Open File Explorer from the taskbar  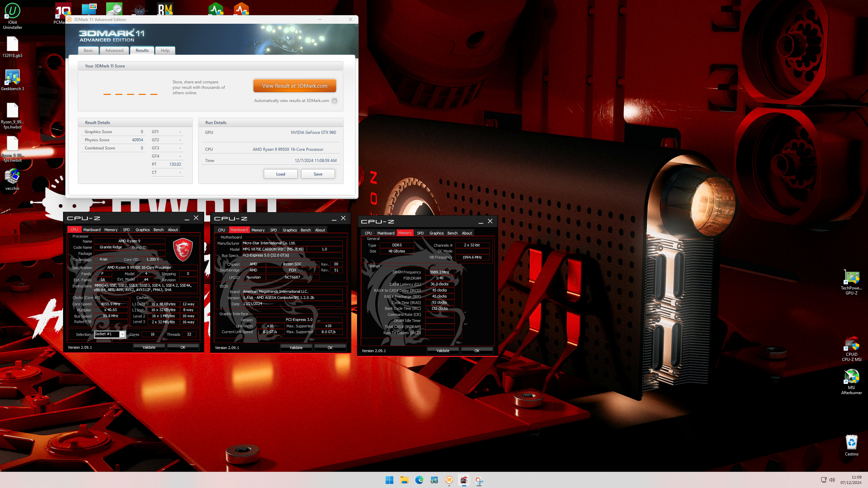(404, 480)
